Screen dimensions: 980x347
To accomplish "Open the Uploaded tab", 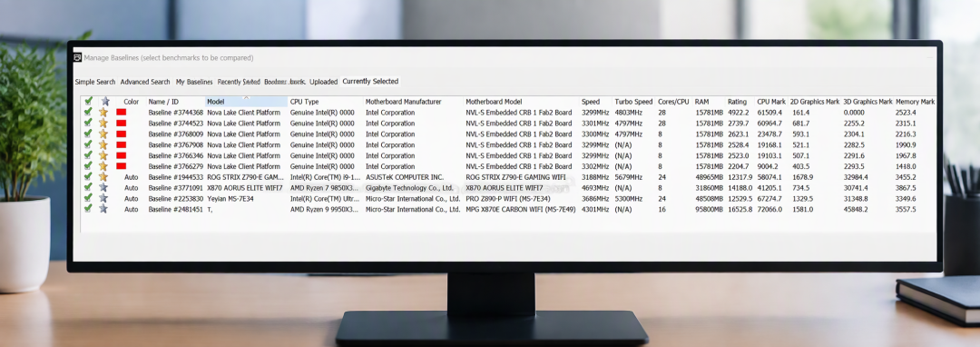I will click(x=323, y=82).
